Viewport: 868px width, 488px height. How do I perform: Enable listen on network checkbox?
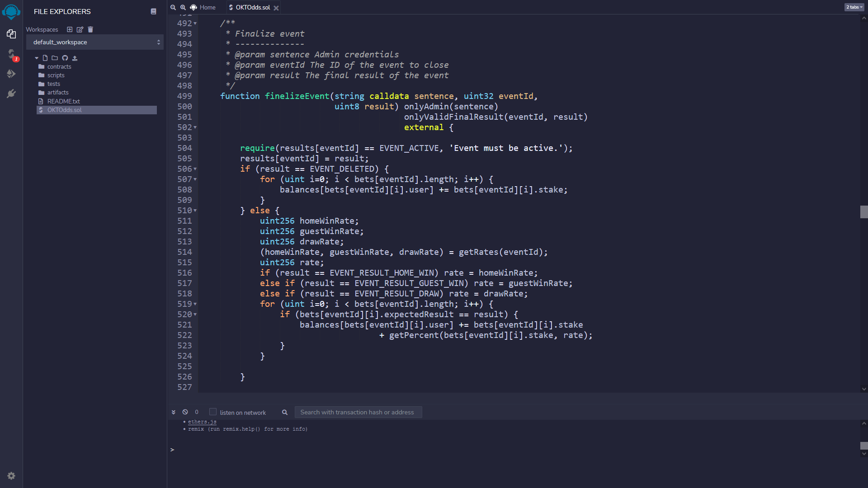coord(213,412)
